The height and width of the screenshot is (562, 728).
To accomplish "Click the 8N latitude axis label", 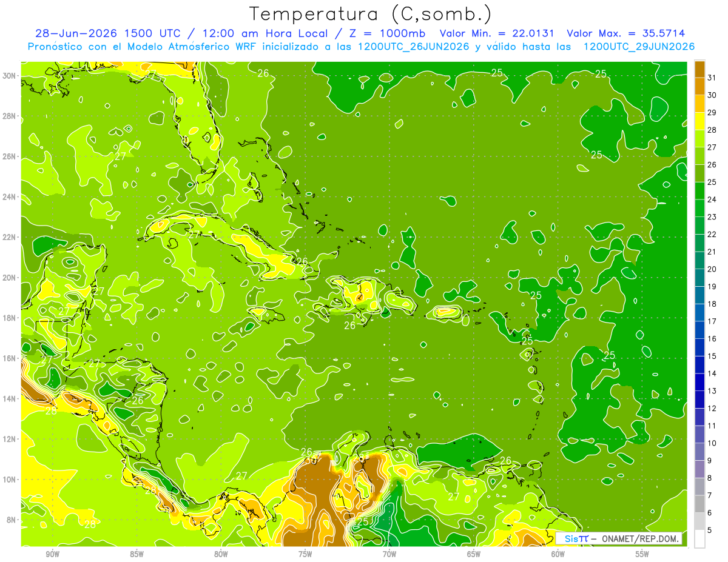I will (12, 520).
